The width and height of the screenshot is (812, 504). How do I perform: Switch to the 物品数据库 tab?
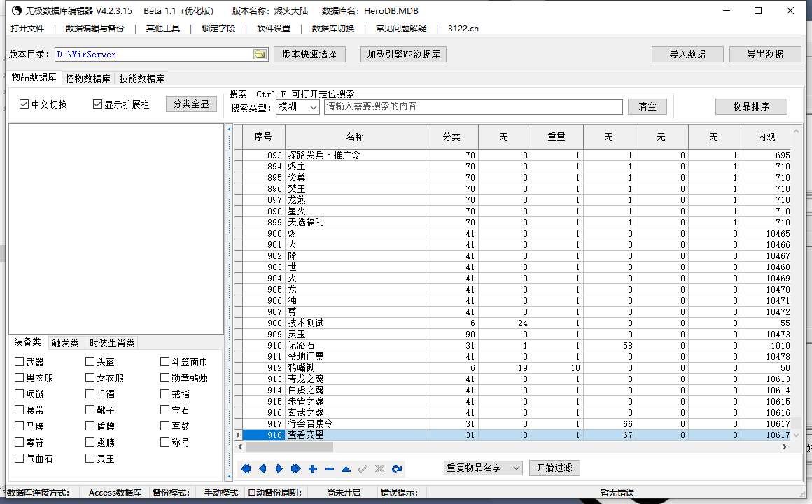pos(34,77)
